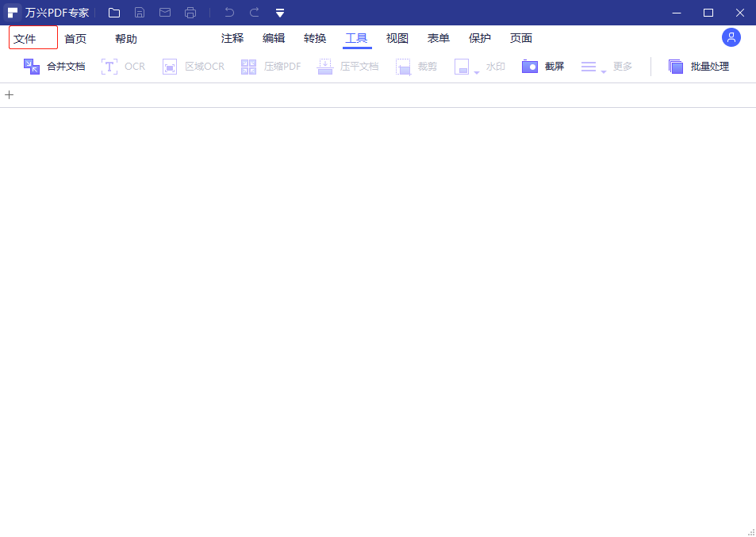Switch to the 编辑 edit tab
This screenshot has height=537, width=756.
(274, 38)
